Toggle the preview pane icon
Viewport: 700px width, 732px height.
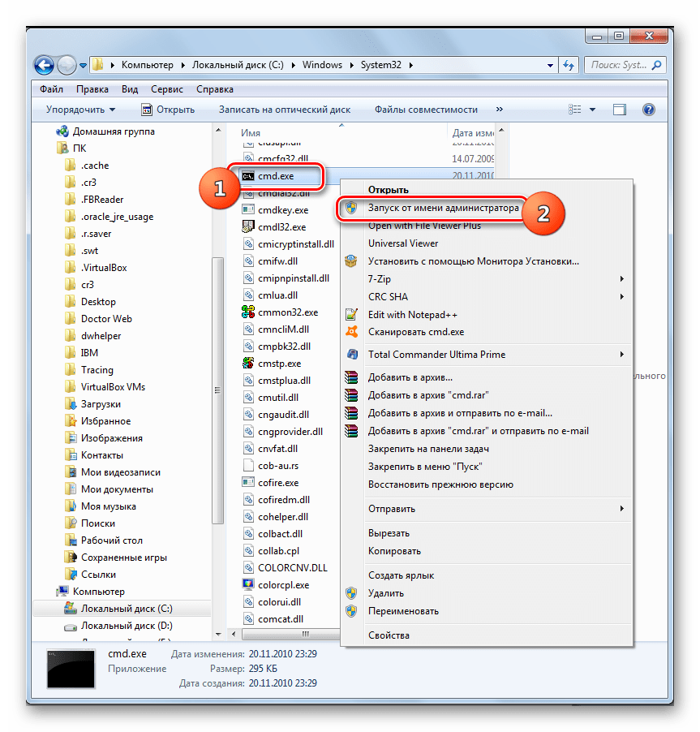(620, 110)
